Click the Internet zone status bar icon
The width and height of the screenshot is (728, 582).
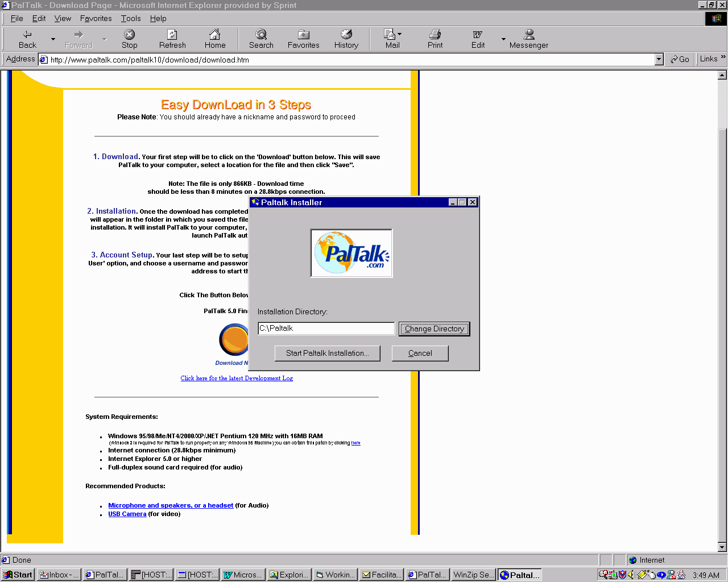pos(632,560)
